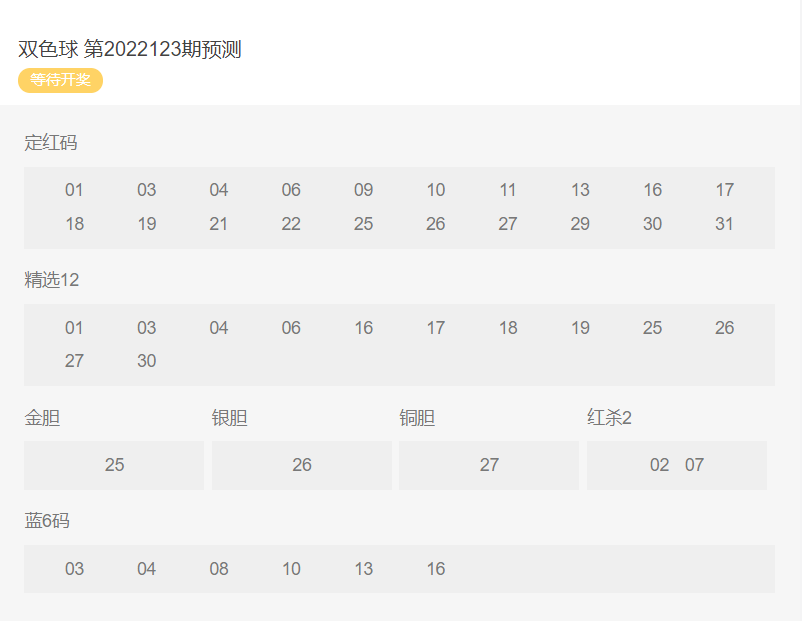Click the 银胆 box showing 26
Viewport: 802px width, 621px height.
point(302,465)
